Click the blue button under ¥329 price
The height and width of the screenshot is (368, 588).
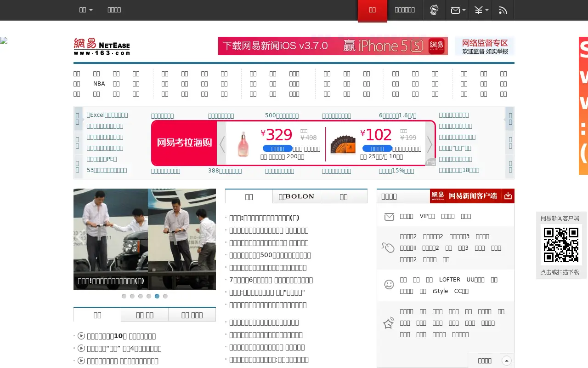tap(277, 149)
